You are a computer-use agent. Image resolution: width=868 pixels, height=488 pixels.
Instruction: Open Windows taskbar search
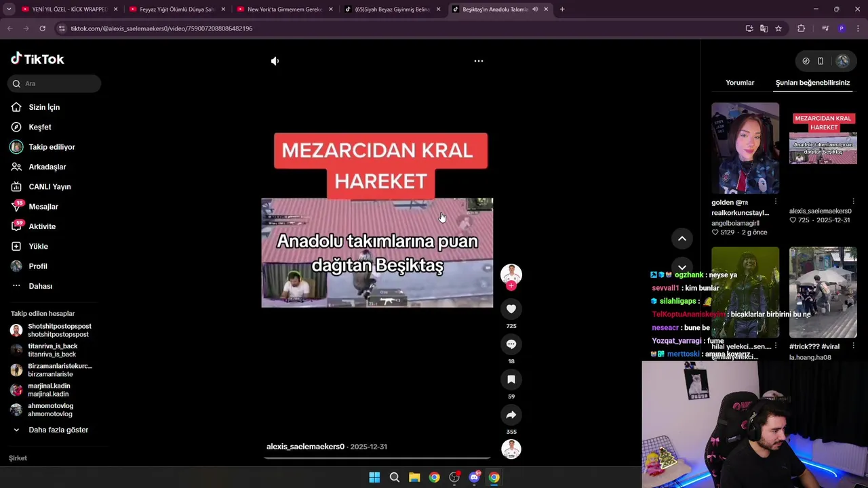394,478
